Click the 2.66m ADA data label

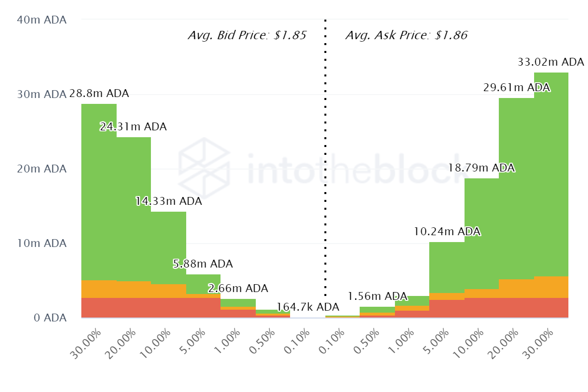pos(238,288)
